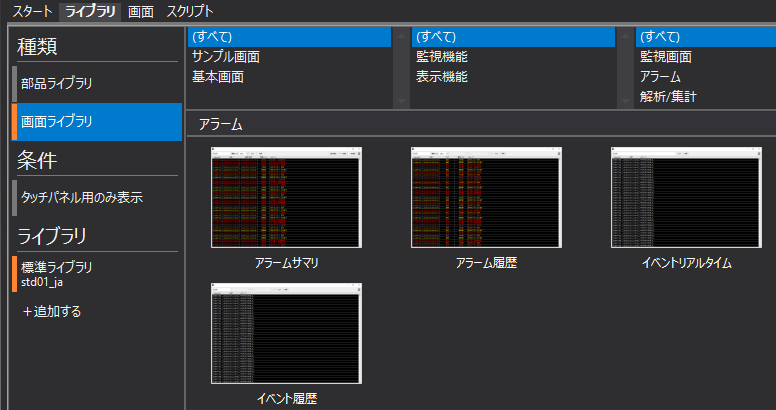Select 解析/集計 in the third list

coord(669,97)
